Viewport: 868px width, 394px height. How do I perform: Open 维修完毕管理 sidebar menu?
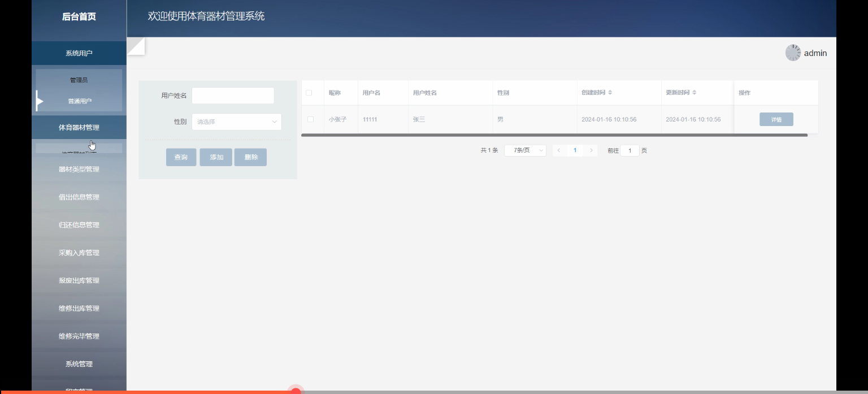tap(79, 336)
